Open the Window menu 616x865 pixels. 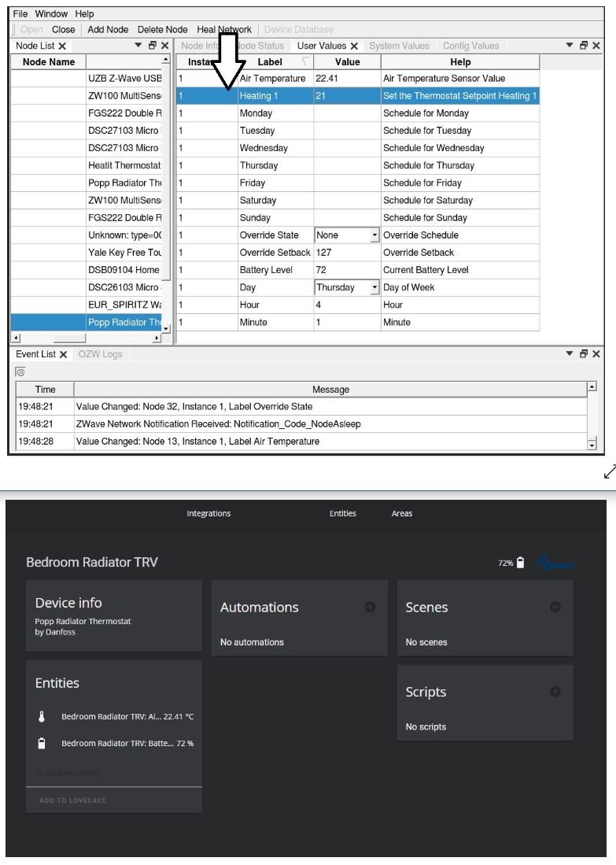tap(50, 14)
